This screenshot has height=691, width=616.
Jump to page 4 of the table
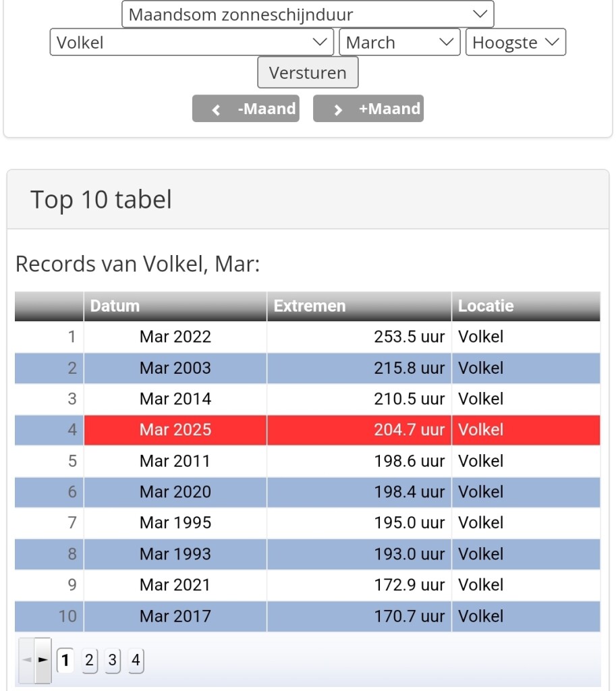(136, 660)
